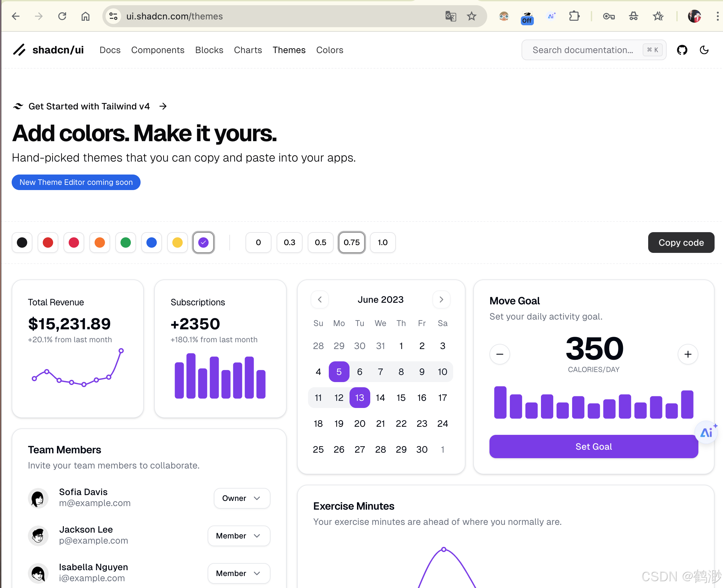Reload the page
Image resolution: width=723 pixels, height=588 pixels.
62,16
